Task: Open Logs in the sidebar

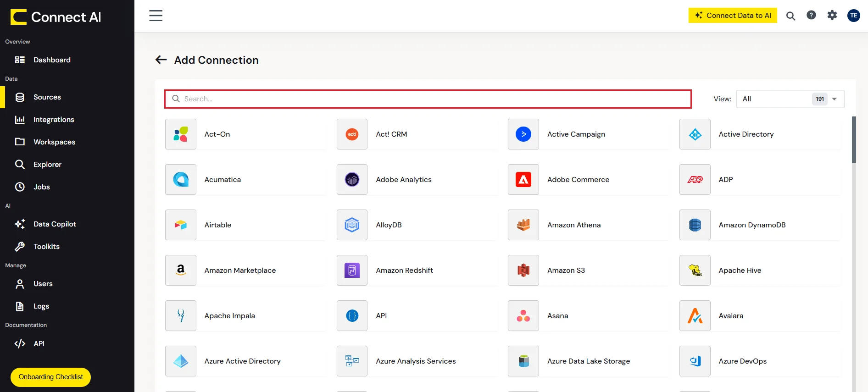Action: tap(67, 306)
